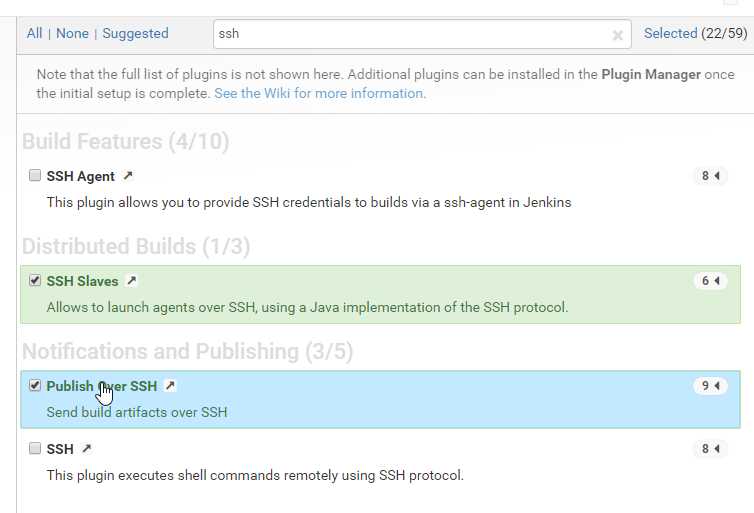Open SSH plugin external link icon
Image resolution: width=754 pixels, height=513 pixels.
click(87, 449)
